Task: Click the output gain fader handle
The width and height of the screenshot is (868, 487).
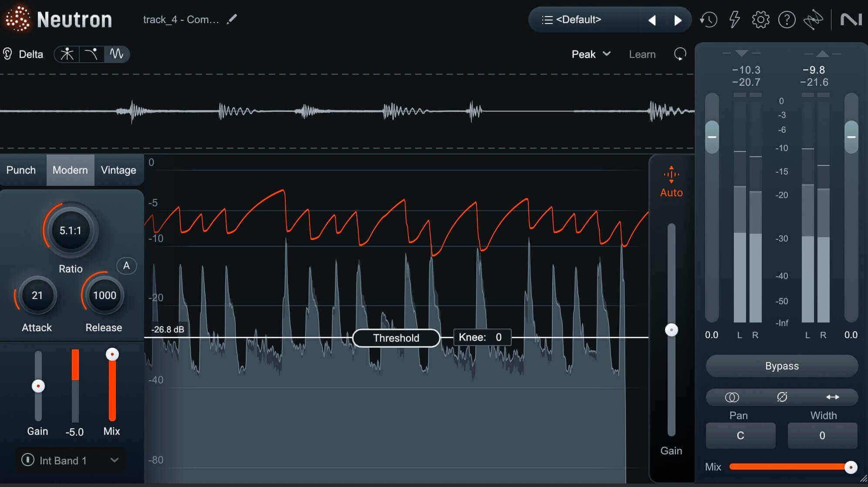Action: pos(851,137)
